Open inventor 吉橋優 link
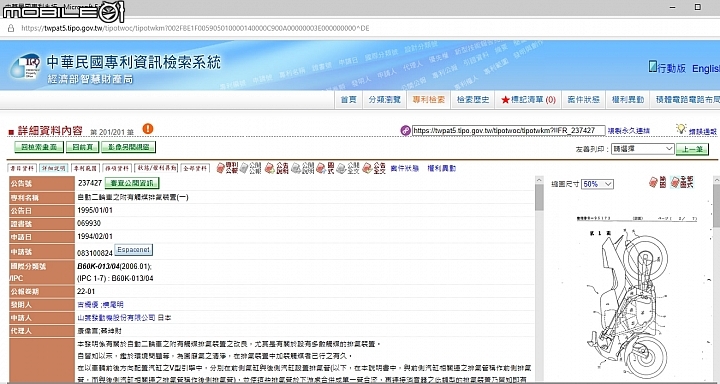The height and width of the screenshot is (384, 720). tap(87, 305)
